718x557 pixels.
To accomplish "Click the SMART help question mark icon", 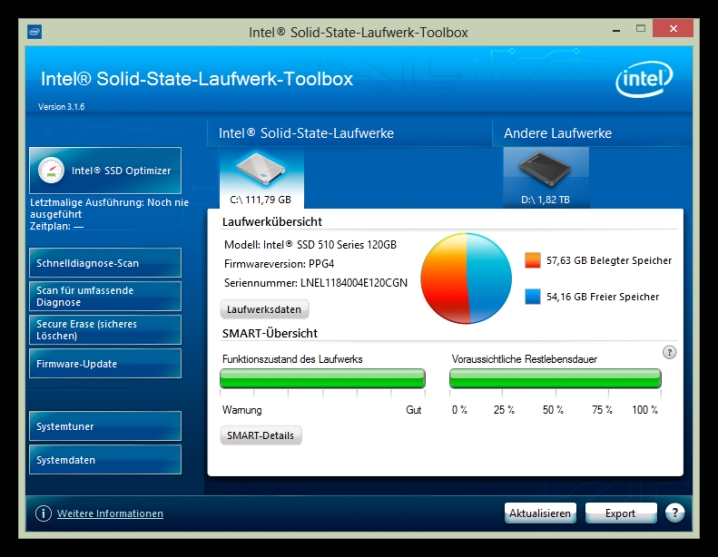I will [669, 352].
